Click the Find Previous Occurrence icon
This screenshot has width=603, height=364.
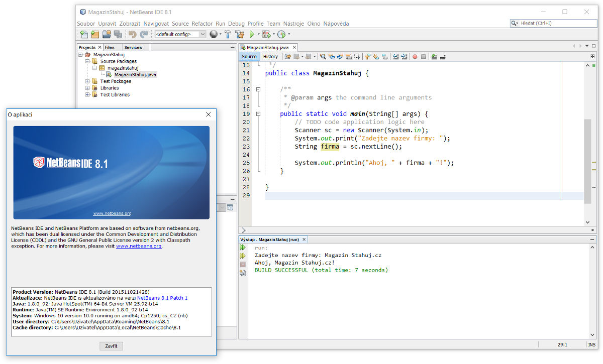(x=332, y=57)
